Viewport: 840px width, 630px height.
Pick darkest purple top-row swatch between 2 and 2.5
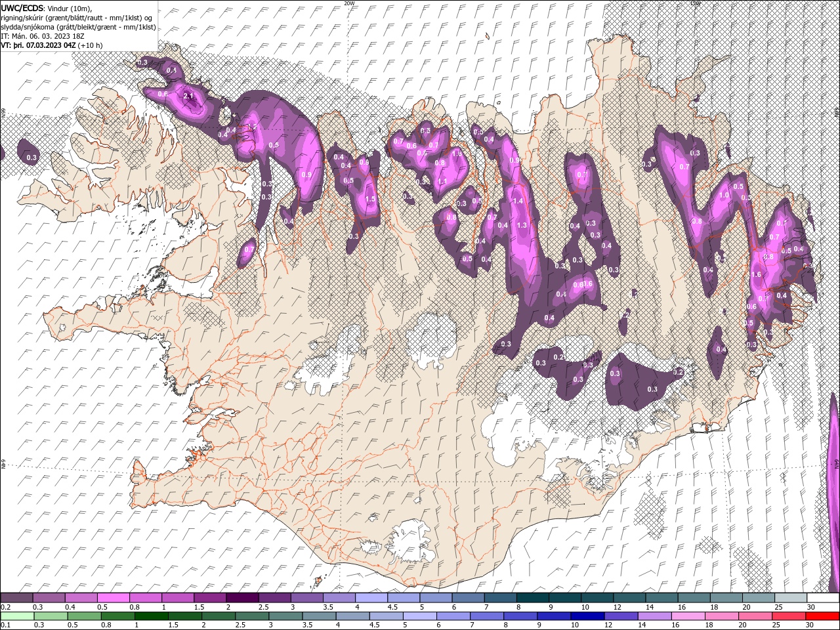[x=241, y=598]
